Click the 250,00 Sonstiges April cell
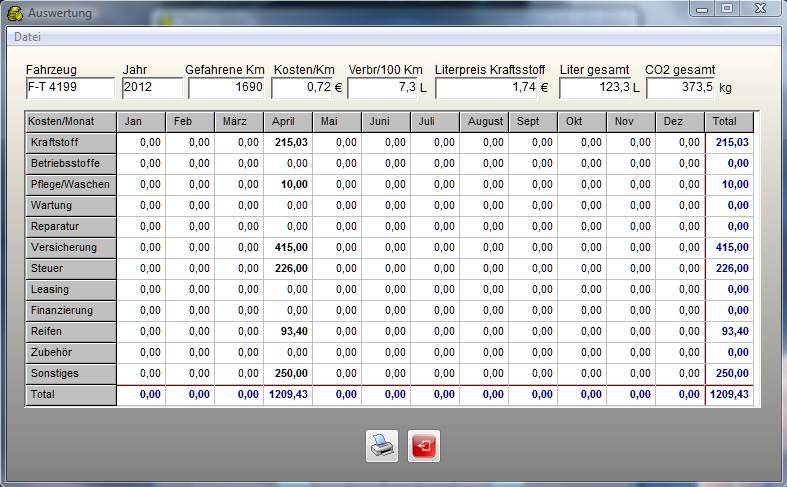This screenshot has width=787, height=487. 288,374
